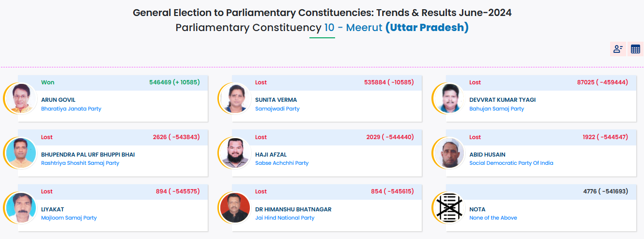This screenshot has height=239, width=644.
Task: Click the NOTA crossed ballot icon
Action: (x=448, y=207)
